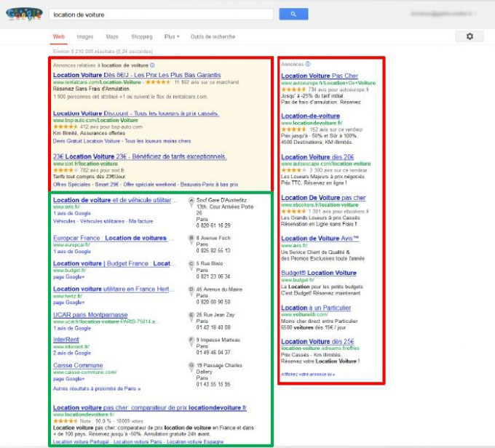Click the locationdevoiture.fr rating stars in organic result
Viewport: 495px width, 448px height.
click(65, 421)
